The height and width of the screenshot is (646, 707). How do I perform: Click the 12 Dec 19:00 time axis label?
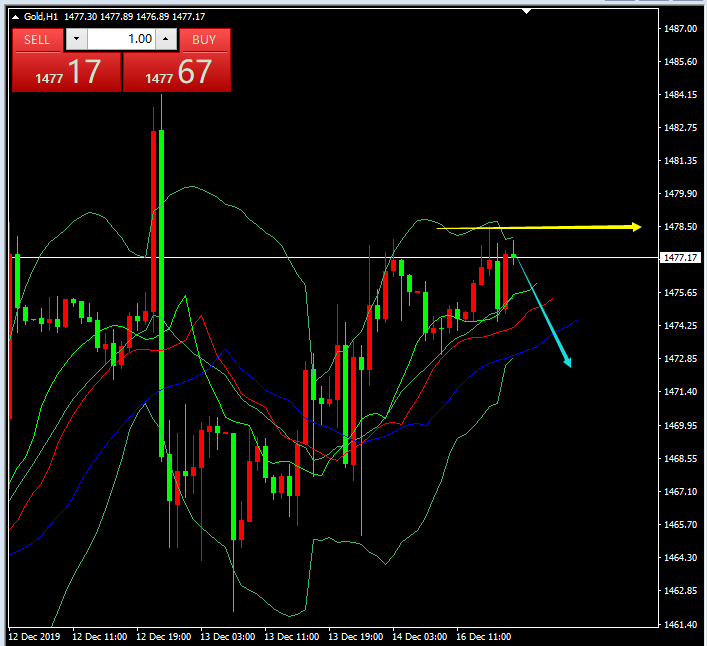(162, 636)
